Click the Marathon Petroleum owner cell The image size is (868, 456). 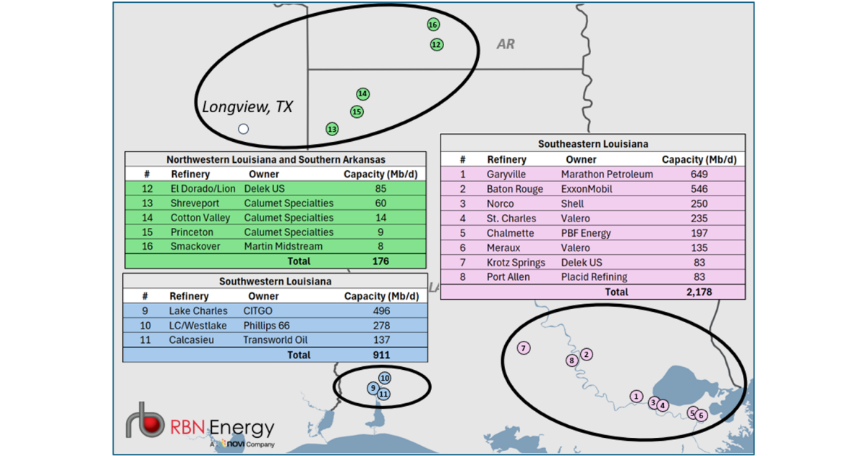pyautogui.click(x=607, y=174)
